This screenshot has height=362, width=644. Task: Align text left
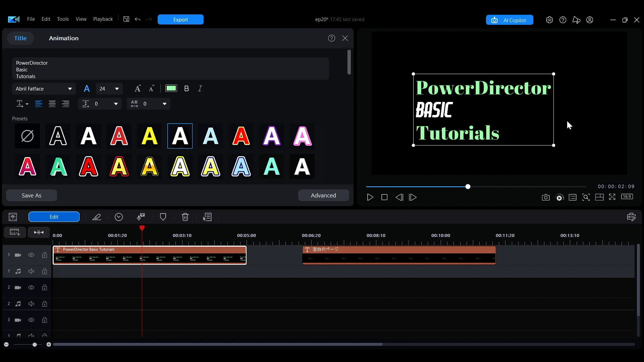click(x=39, y=104)
